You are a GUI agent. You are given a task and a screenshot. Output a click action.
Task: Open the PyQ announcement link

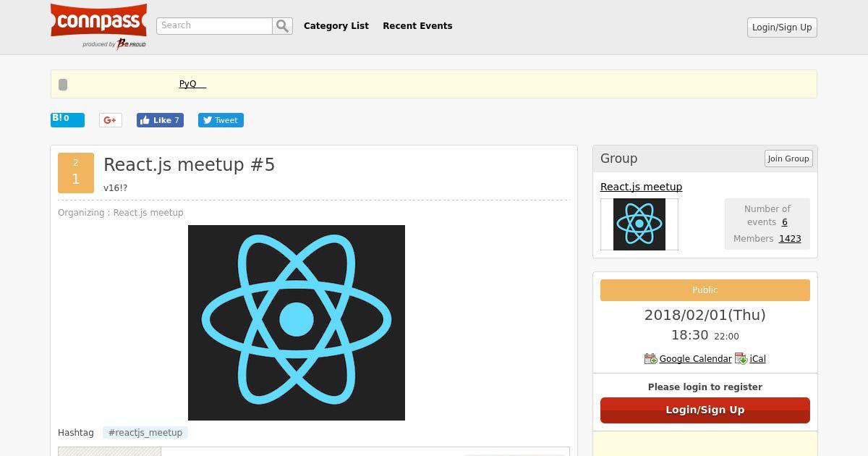click(x=192, y=84)
